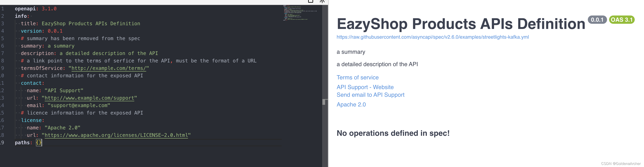This screenshot has width=644, height=167.
Task: Click the comment 'licence information for the exposed API'
Action: pos(82,113)
